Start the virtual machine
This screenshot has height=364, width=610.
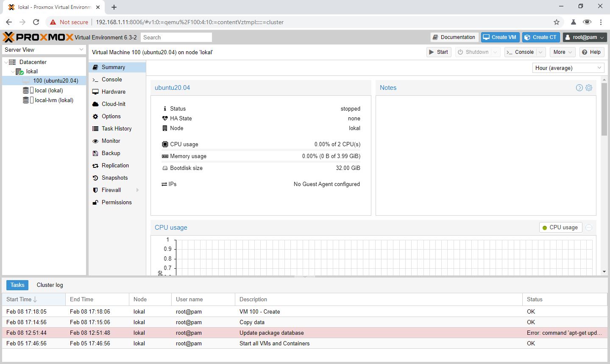[x=438, y=52]
